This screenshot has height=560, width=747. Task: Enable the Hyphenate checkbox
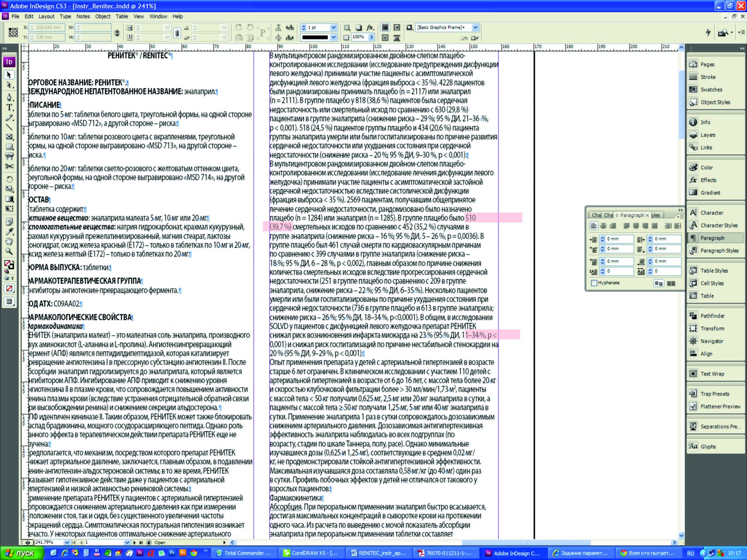click(594, 283)
